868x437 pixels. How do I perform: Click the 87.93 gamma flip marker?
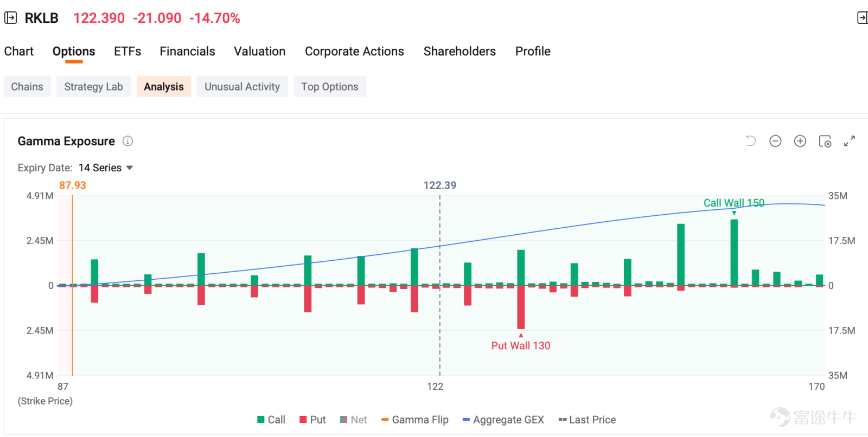tap(73, 185)
